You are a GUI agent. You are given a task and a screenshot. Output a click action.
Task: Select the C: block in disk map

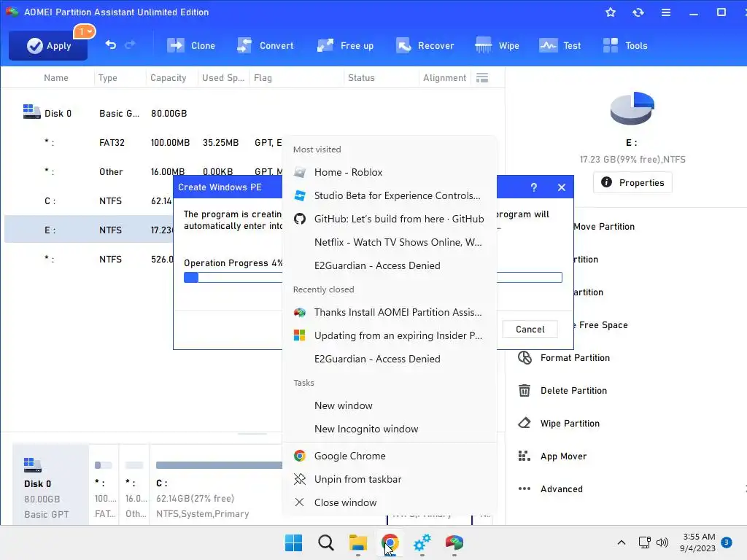[x=217, y=485]
